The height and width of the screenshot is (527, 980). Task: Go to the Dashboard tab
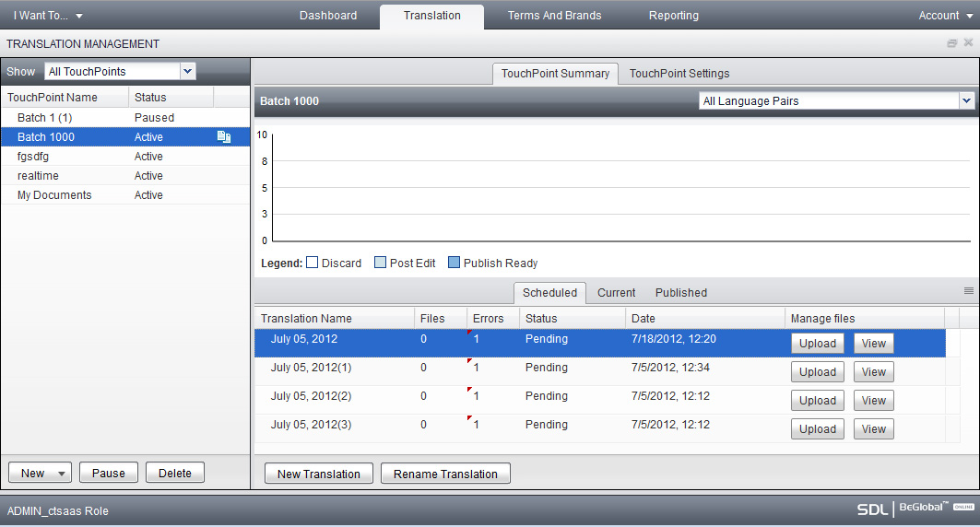tap(328, 16)
